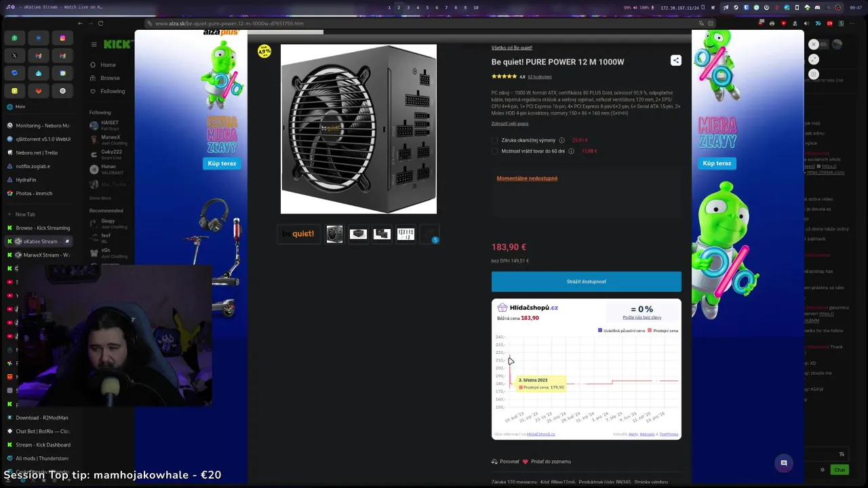Viewport: 868px width, 488px height.
Task: Click the expand icon below the overlay close button
Action: coord(814,59)
